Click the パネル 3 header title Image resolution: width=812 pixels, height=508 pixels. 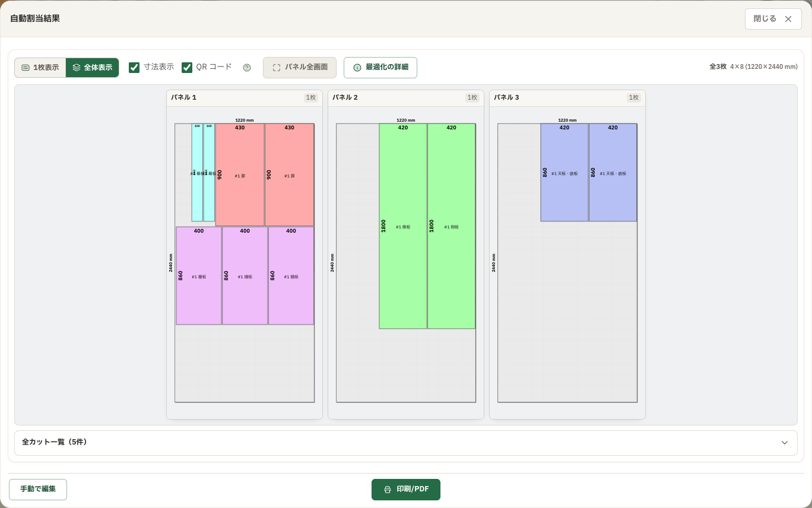[507, 98]
